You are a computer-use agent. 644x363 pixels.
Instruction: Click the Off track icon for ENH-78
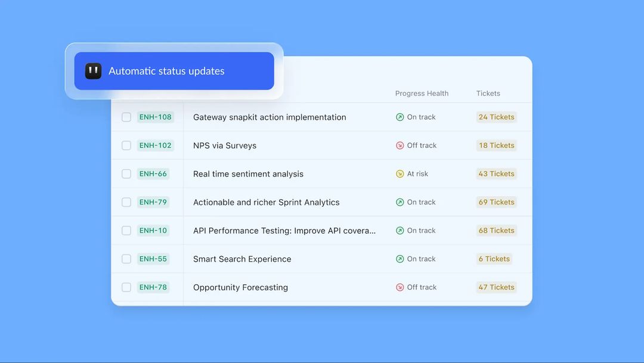point(400,287)
